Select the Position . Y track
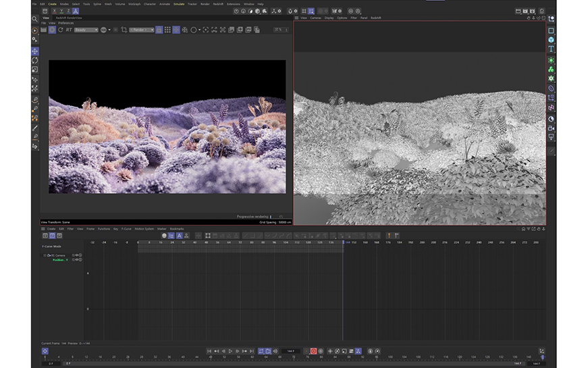Image resolution: width=588 pixels, height=368 pixels. click(x=61, y=260)
